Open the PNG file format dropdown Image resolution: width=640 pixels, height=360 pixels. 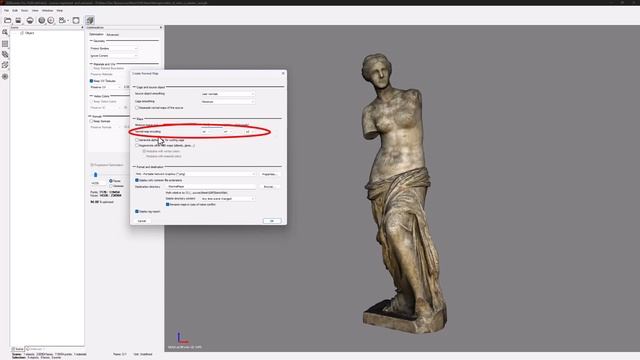point(196,174)
